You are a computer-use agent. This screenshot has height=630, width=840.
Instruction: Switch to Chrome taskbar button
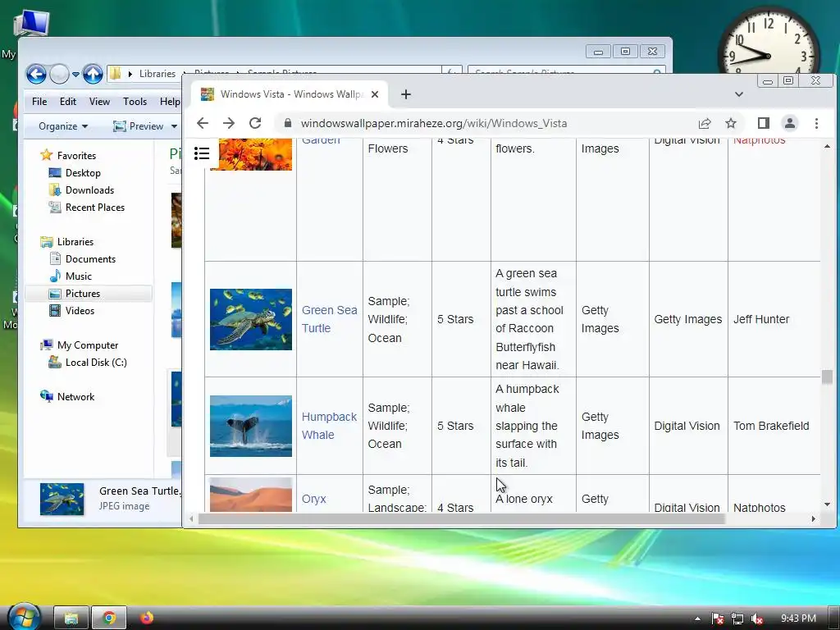[x=109, y=618]
